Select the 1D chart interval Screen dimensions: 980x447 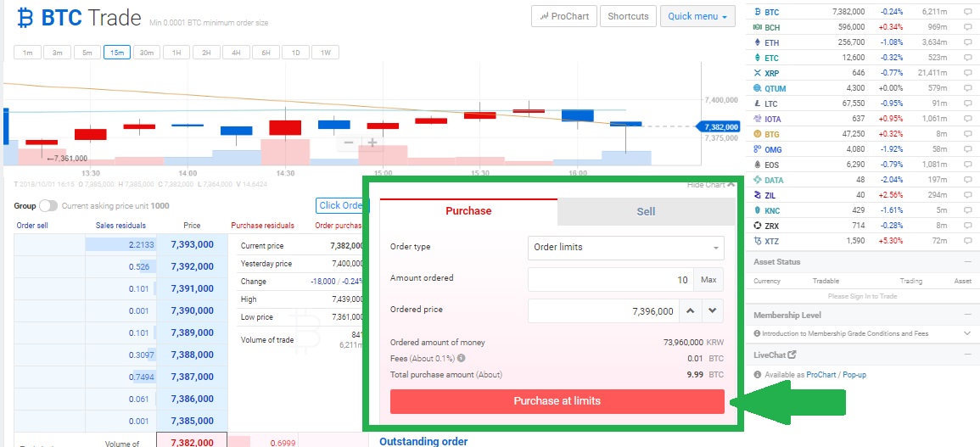tap(295, 53)
